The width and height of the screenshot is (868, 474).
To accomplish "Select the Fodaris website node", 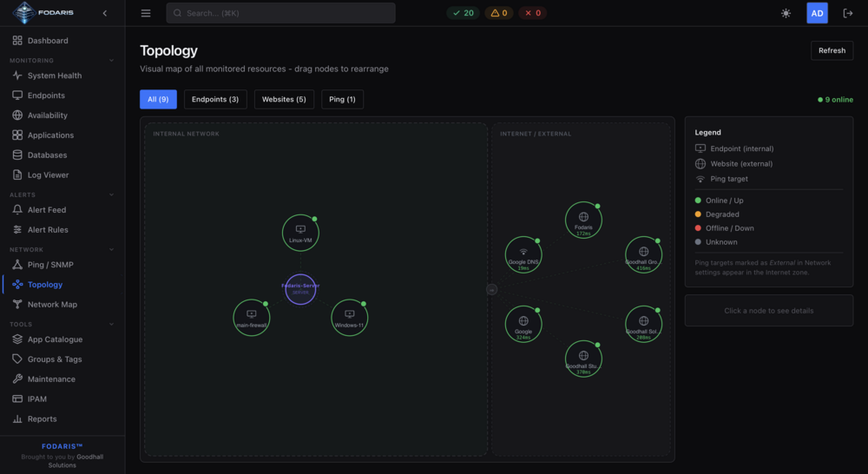I will pos(583,221).
